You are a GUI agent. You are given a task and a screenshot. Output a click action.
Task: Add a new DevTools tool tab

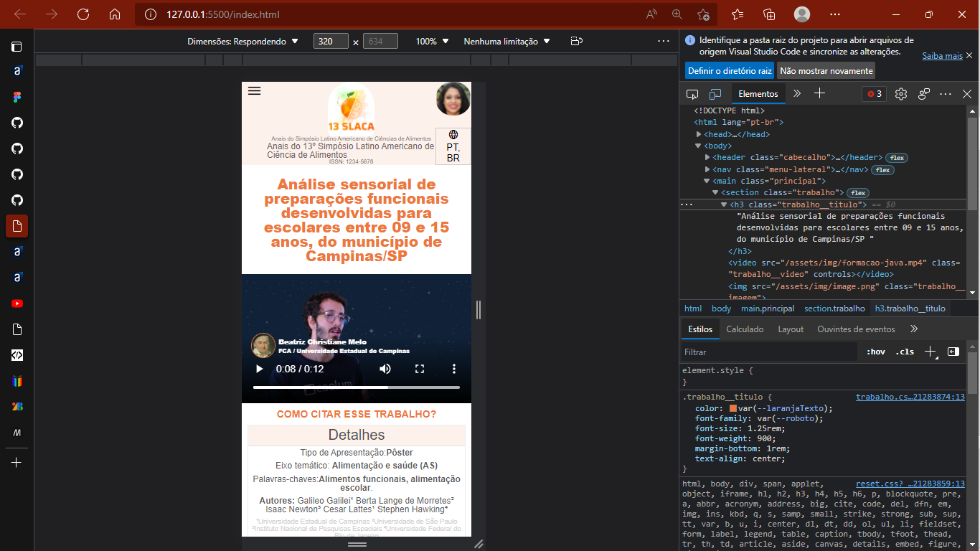[x=820, y=94]
